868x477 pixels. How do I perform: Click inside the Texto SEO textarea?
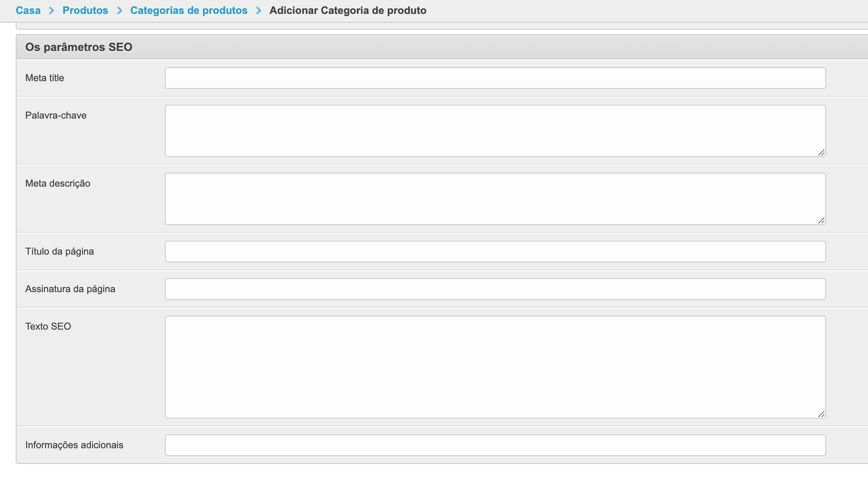click(x=495, y=367)
